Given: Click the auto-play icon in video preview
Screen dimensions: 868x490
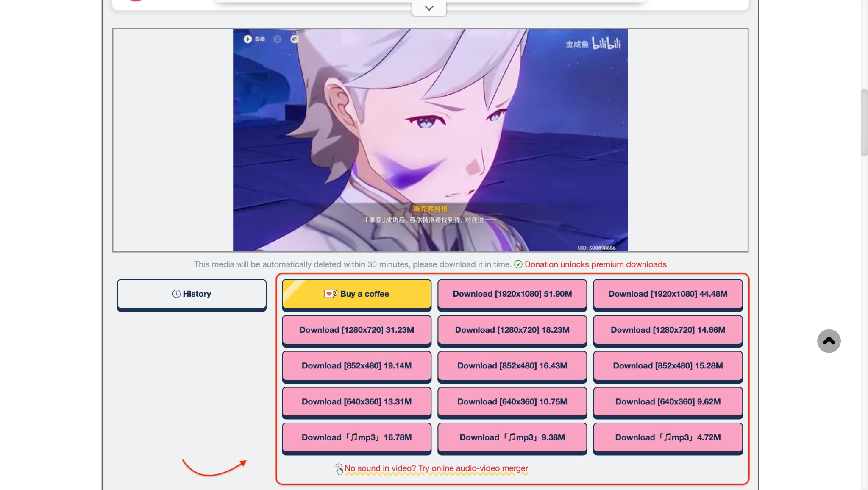Looking at the screenshot, I should tap(248, 39).
